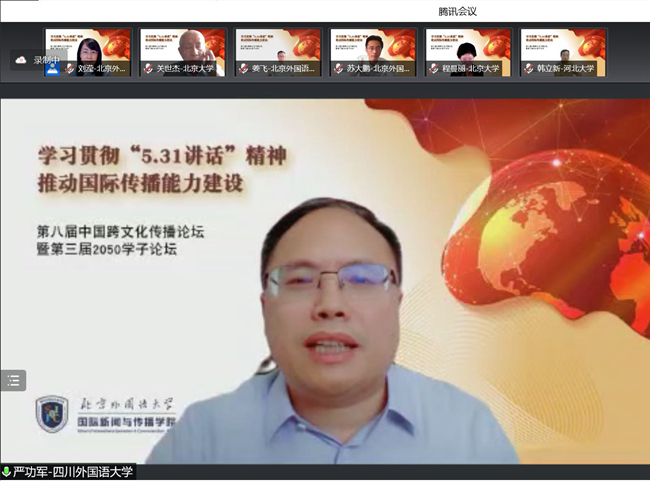Image resolution: width=650 pixels, height=481 pixels.
Task: Click the main speaker video of 严功军
Action: tap(325, 281)
